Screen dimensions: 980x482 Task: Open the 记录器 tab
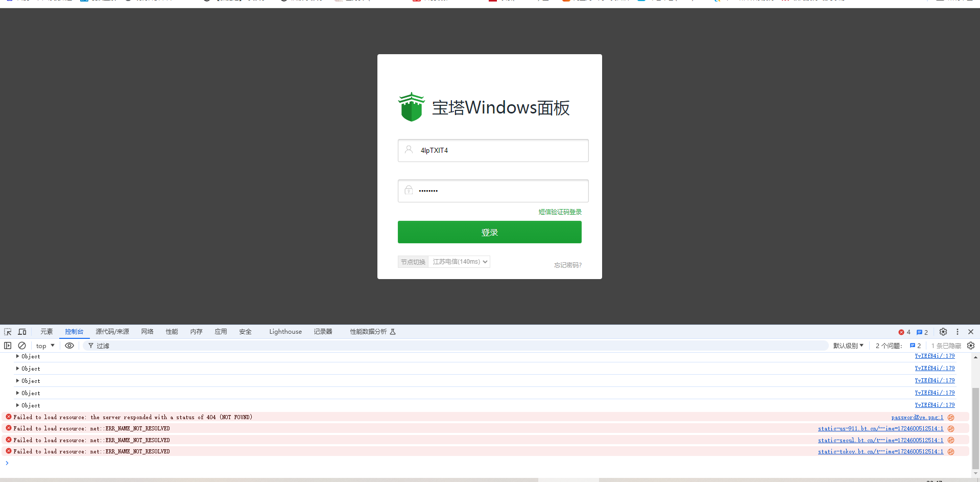[x=323, y=332]
